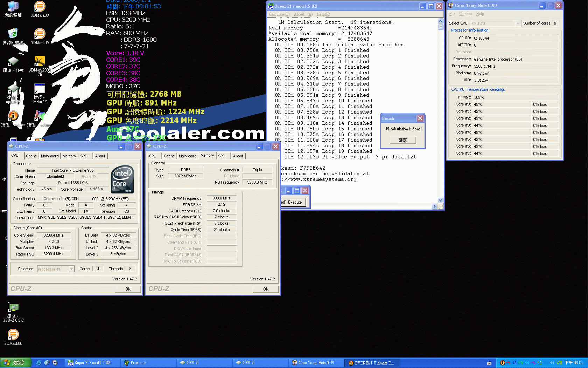Click the NVIDIA tray icon
Viewport: 588px width, 368px height.
559,363
